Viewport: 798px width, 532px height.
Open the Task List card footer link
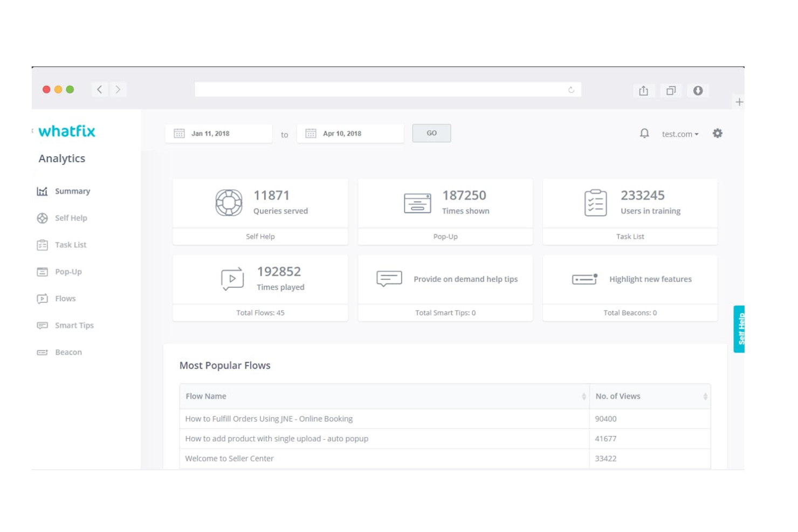pos(630,237)
